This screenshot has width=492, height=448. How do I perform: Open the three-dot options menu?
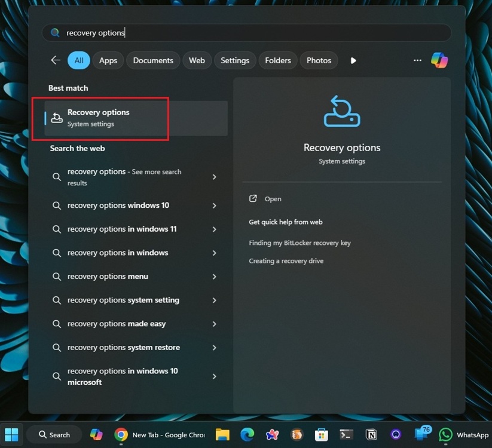[x=417, y=60]
